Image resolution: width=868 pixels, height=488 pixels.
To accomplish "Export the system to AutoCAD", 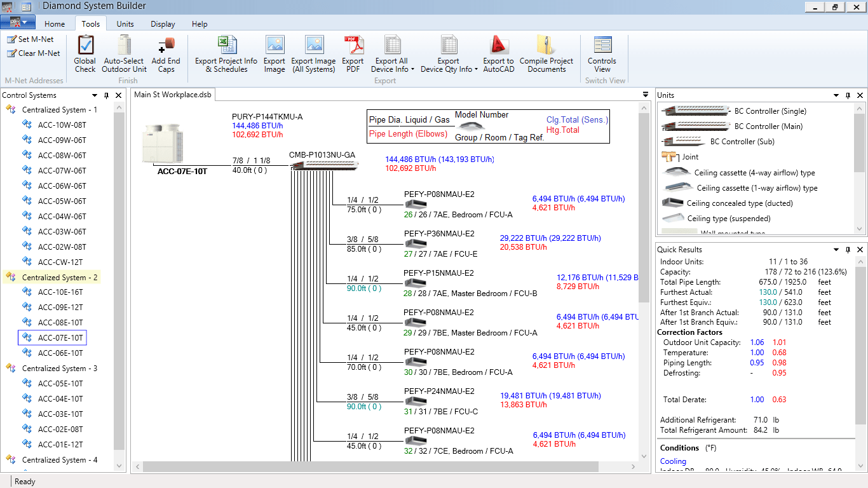I will pos(498,54).
